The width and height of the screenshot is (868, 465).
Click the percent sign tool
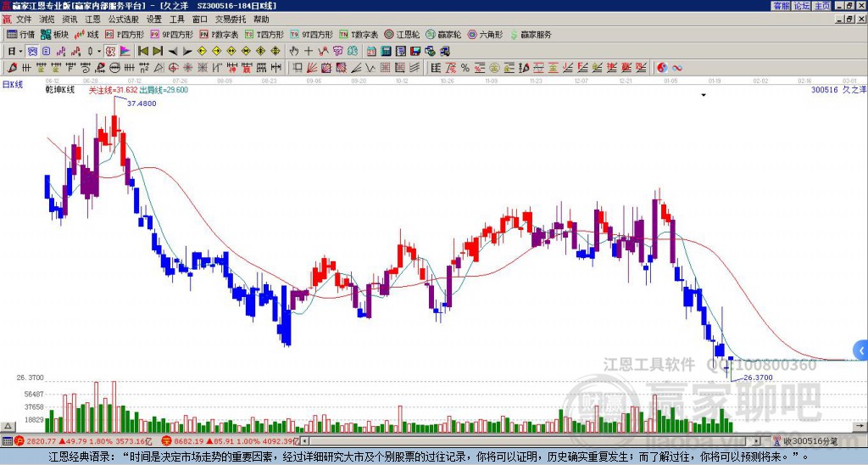(465, 68)
